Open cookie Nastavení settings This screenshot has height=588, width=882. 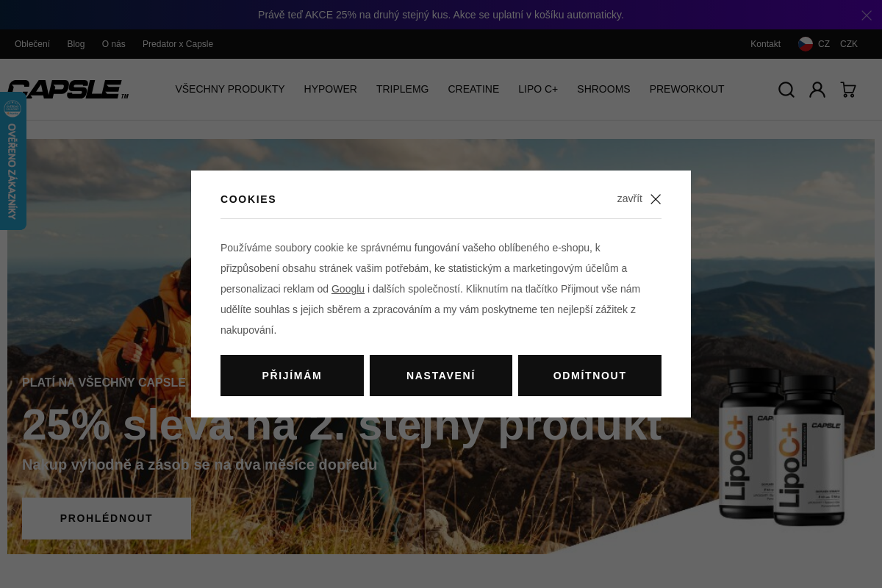pos(441,376)
